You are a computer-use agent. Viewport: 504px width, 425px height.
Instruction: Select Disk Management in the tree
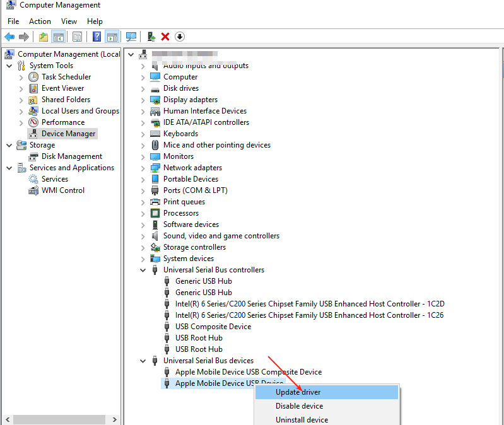pyautogui.click(x=72, y=156)
